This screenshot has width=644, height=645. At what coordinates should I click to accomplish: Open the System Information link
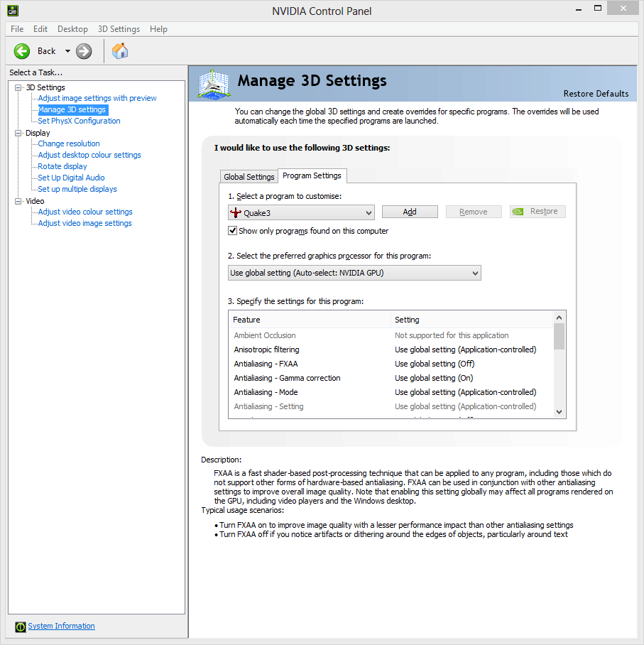61,626
